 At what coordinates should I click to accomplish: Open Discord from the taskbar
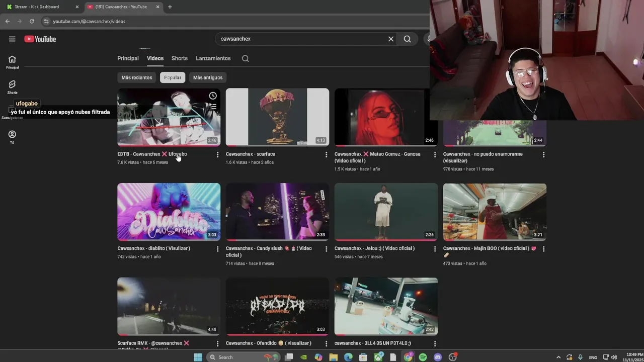(438, 357)
